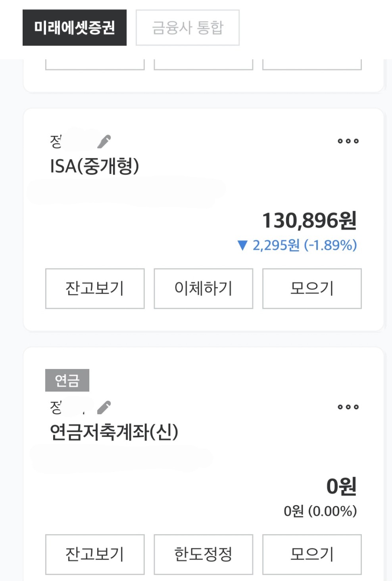The image size is (392, 581).
Task: Open three-dot options for 연금저축계좌(신)
Action: click(x=348, y=407)
